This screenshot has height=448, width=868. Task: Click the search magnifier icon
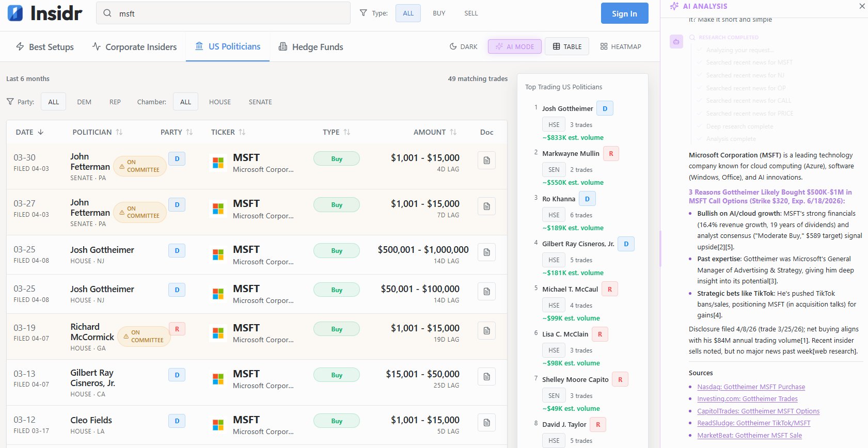click(x=107, y=13)
